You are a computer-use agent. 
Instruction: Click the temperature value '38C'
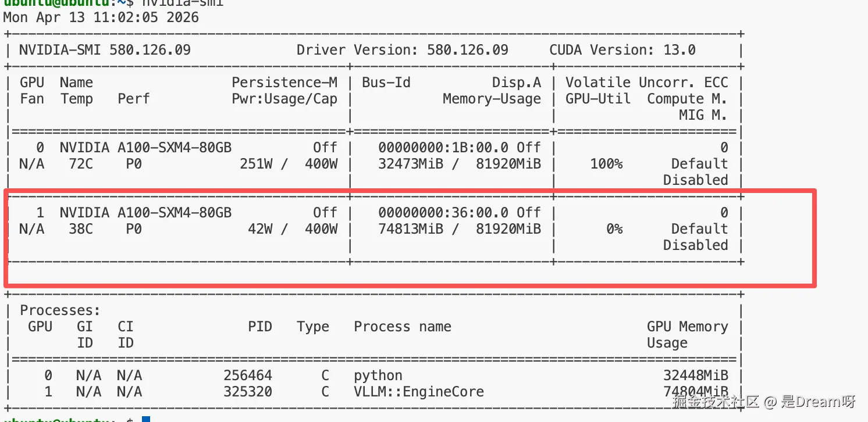pos(81,229)
